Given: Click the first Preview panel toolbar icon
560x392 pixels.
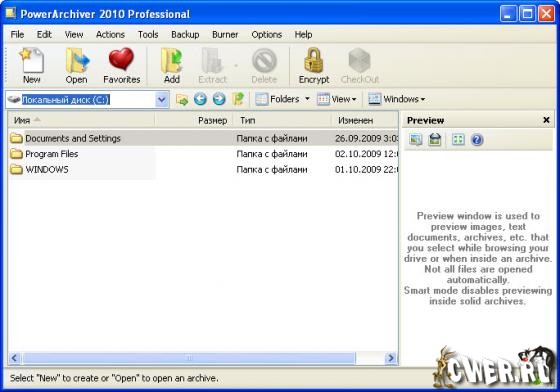Looking at the screenshot, I should (x=415, y=140).
